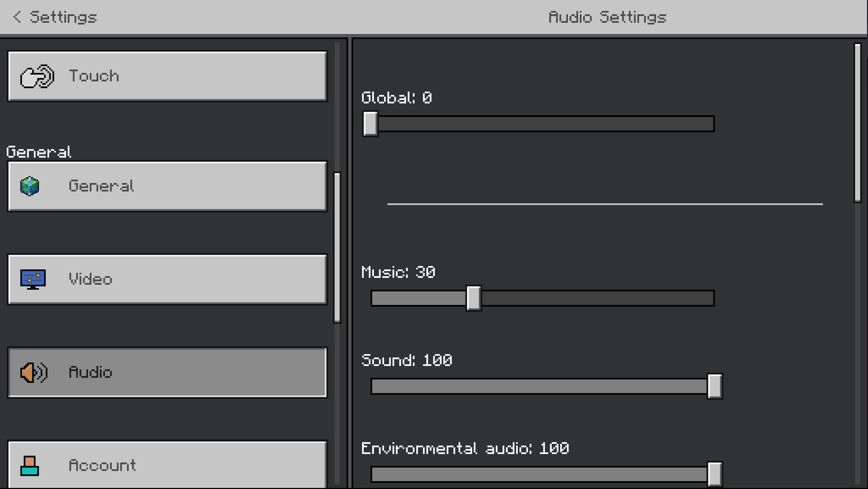Image resolution: width=868 pixels, height=489 pixels.
Task: Click the Environmental audio slider handle
Action: (x=715, y=474)
